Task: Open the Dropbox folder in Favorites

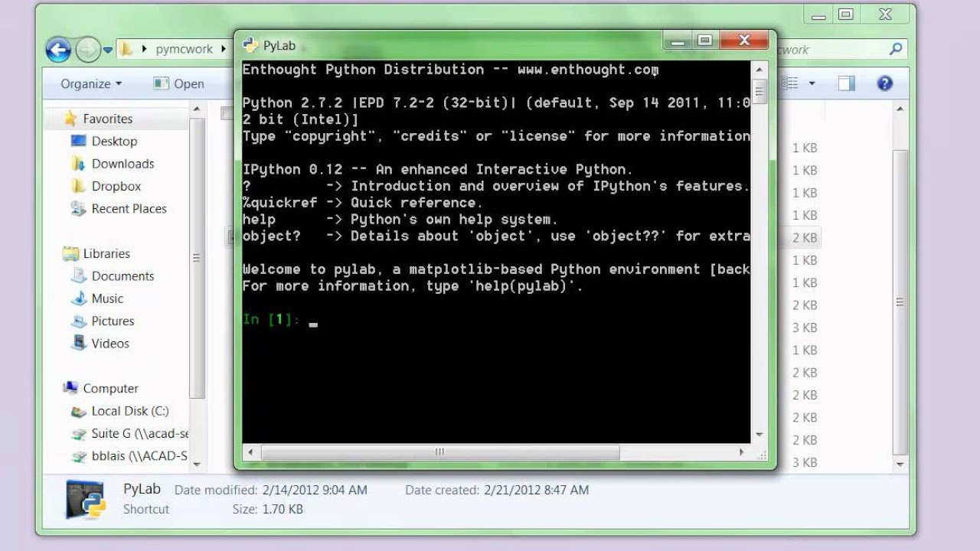Action: pos(116,186)
